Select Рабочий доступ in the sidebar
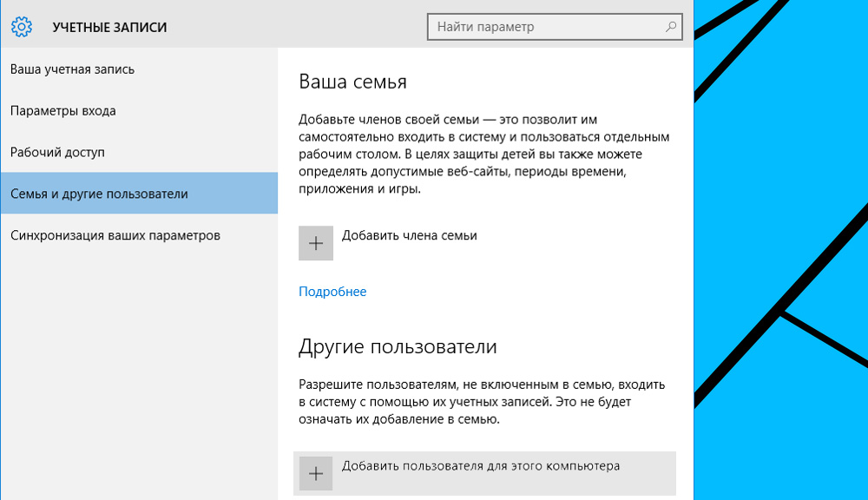 coord(57,152)
